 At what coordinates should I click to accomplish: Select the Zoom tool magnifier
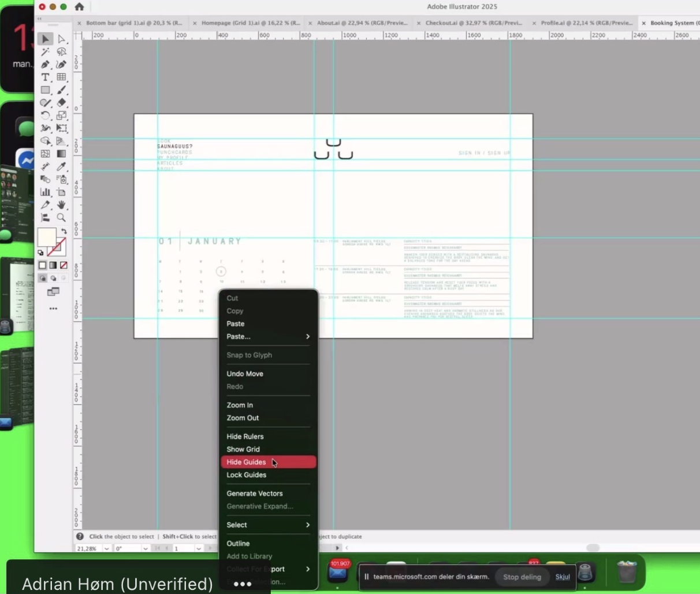(x=61, y=218)
